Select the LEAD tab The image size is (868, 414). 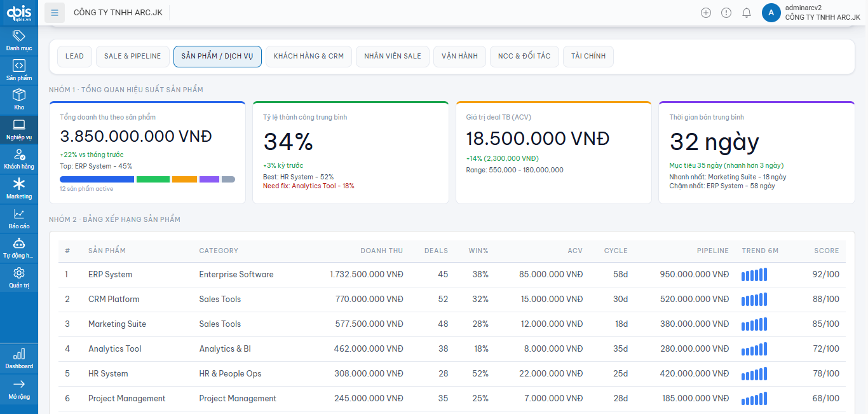coord(74,56)
